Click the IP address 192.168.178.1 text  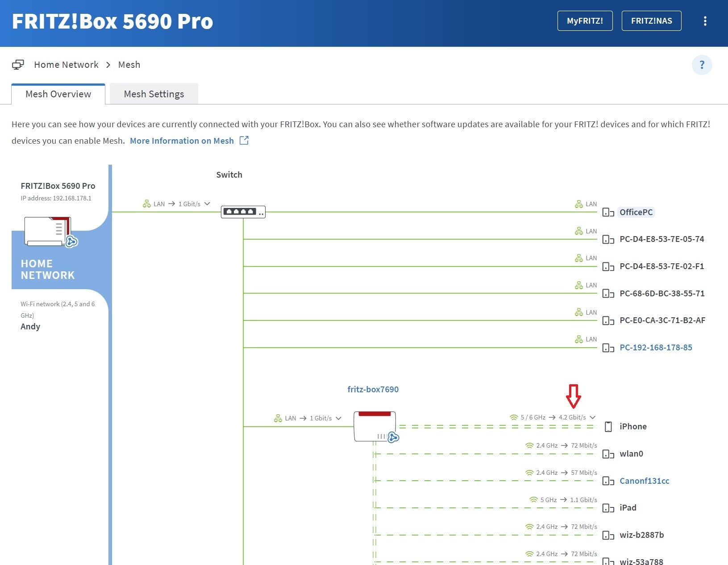[56, 198]
